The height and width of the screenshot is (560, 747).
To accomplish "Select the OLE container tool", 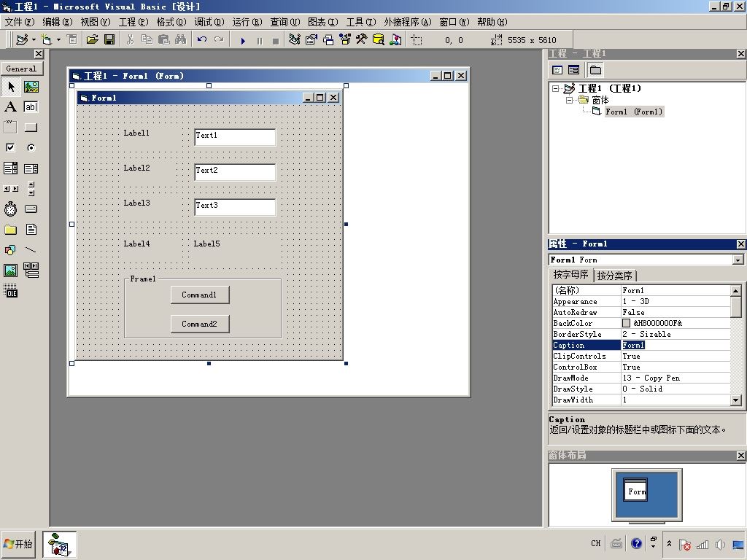I will coord(11,290).
